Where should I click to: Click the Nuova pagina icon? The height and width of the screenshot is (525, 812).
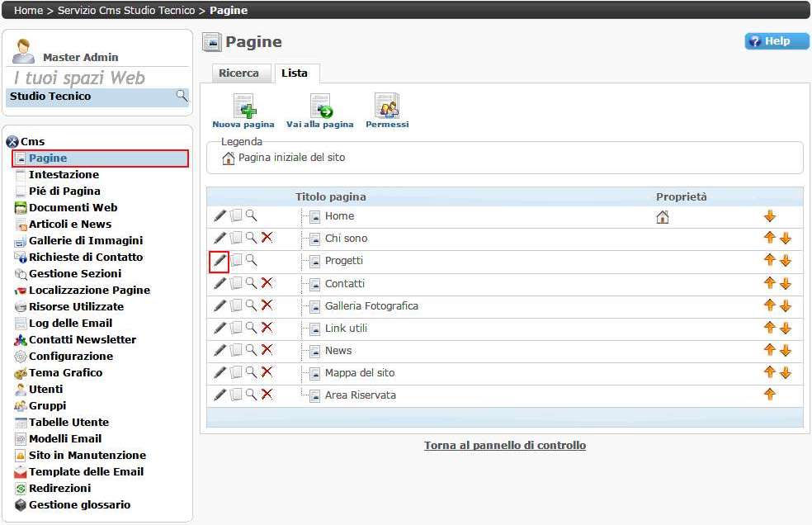coord(243,107)
